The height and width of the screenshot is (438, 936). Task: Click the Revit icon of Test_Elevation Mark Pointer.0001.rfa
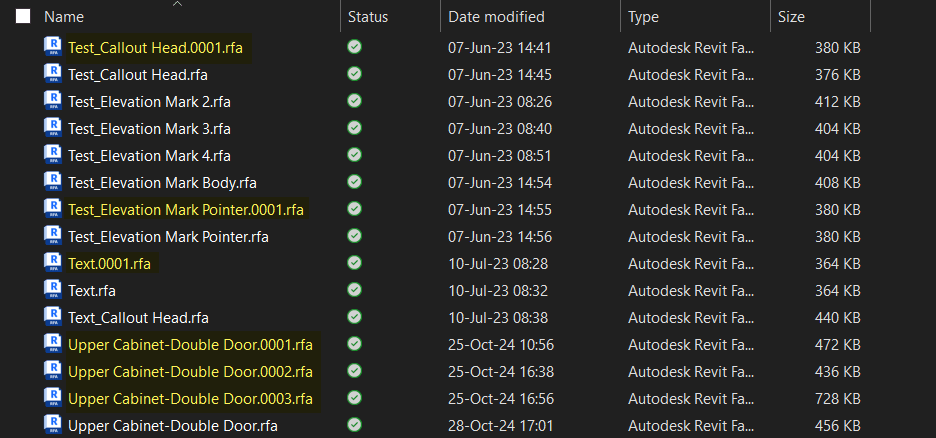(53, 208)
